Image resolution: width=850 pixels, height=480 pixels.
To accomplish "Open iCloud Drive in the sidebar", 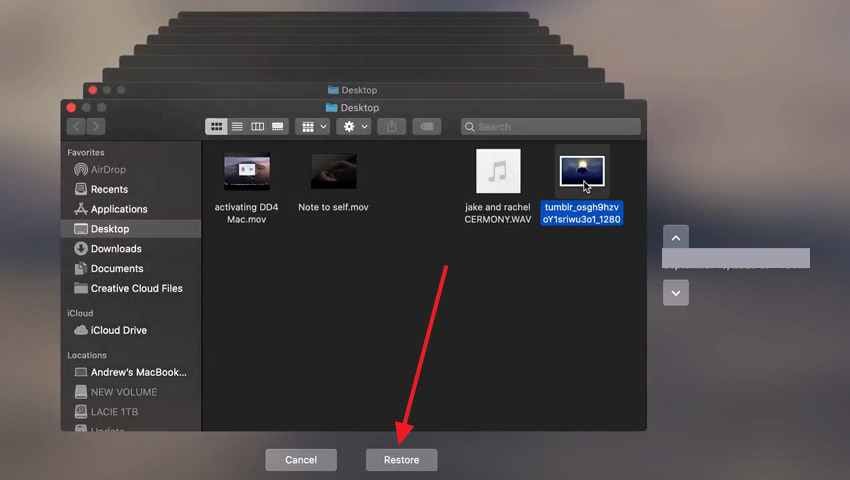I will click(x=130, y=330).
